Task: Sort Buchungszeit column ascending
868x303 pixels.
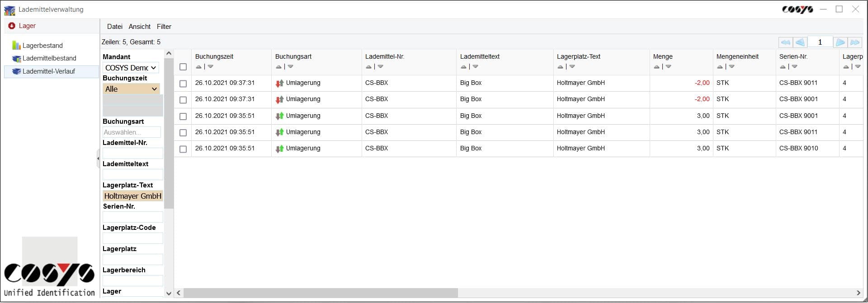Action: 198,67
